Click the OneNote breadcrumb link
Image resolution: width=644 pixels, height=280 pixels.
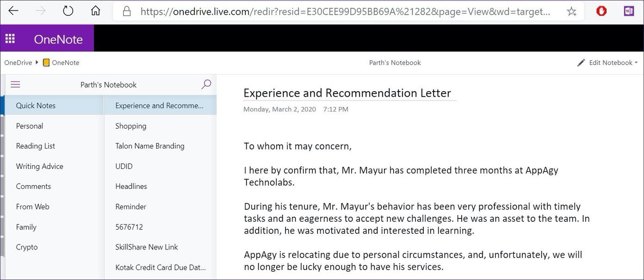pos(66,62)
